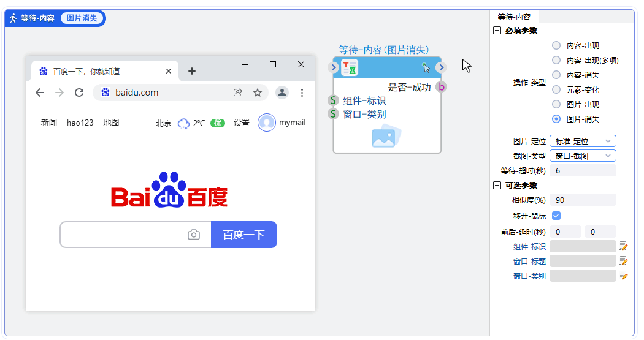Screen dimensions: 644x340
Task: Select the 元素-变化 radio option
Action: (x=556, y=90)
